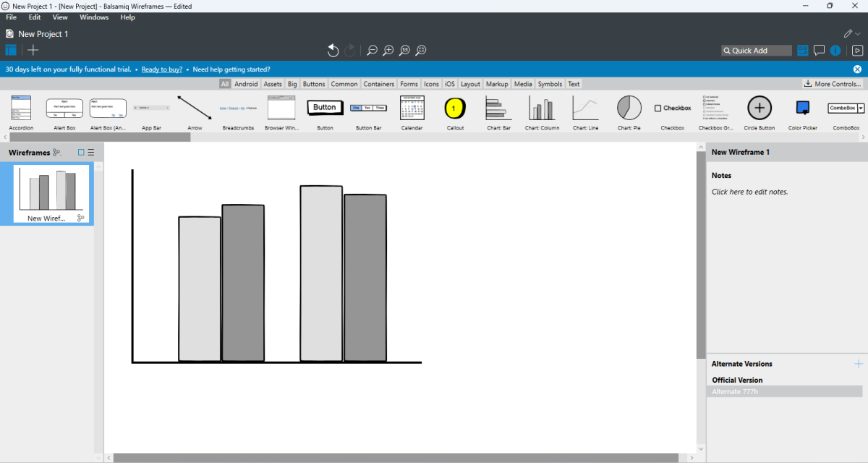Select the Chart: Pie control icon
This screenshot has height=463, width=868.
629,109
